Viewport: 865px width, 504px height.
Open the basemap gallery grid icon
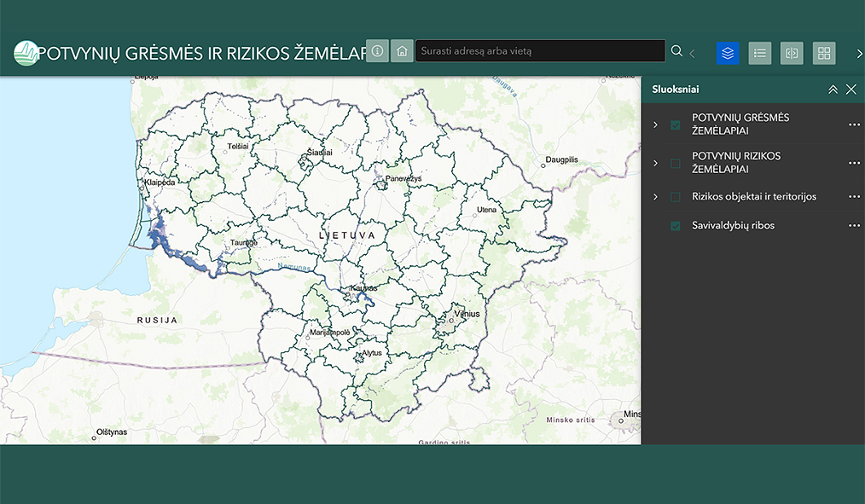pyautogui.click(x=824, y=53)
